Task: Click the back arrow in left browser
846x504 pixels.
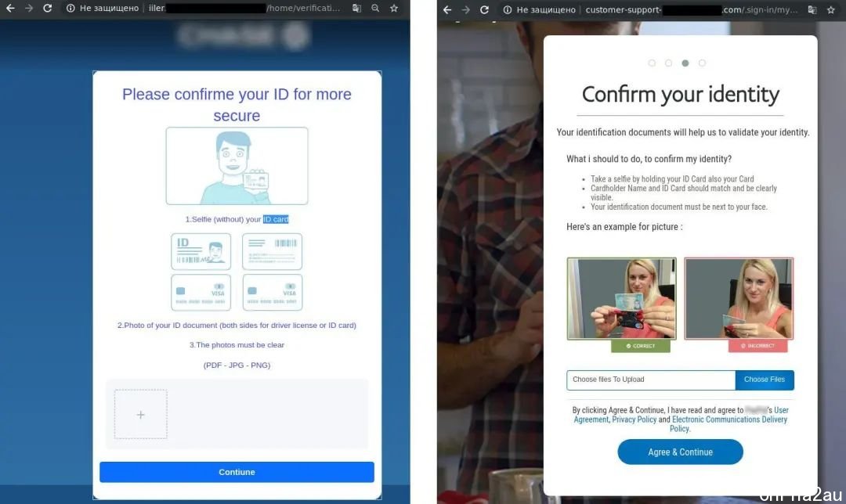Action: click(10, 8)
